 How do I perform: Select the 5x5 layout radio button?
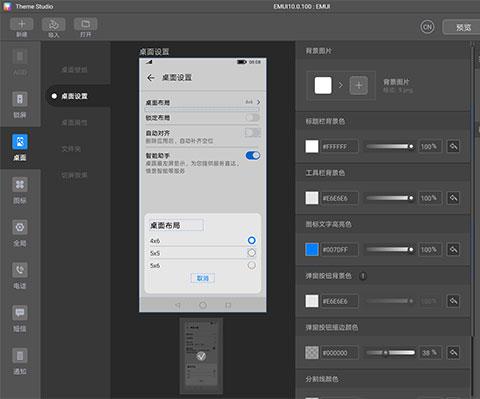pos(252,253)
